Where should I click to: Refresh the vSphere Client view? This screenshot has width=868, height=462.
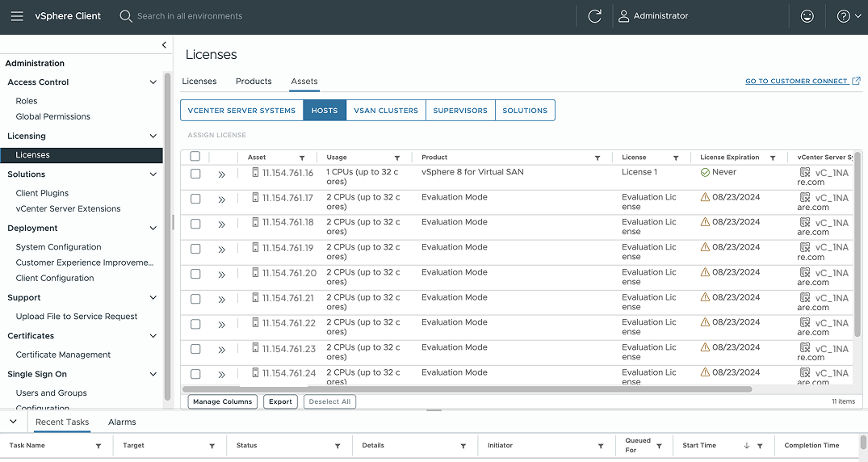click(594, 16)
